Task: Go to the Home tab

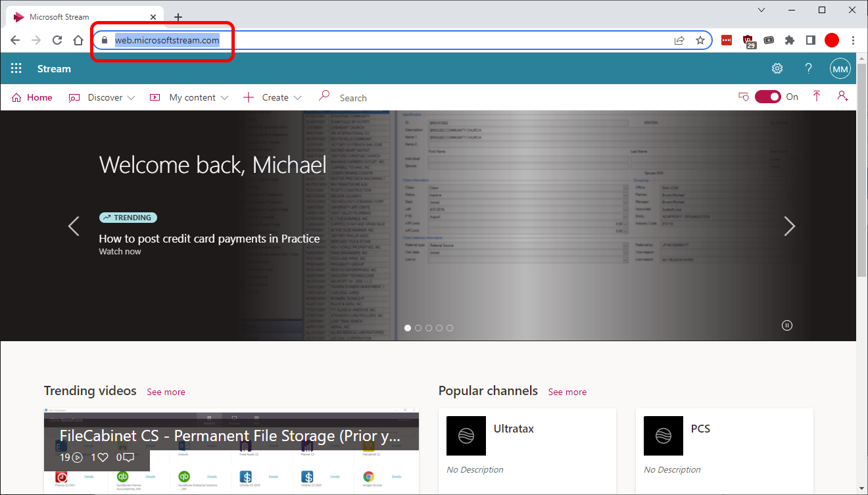Action: click(x=32, y=97)
